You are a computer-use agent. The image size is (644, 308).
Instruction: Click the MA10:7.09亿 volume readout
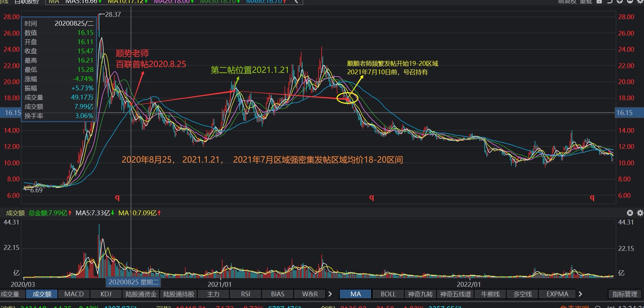139,213
